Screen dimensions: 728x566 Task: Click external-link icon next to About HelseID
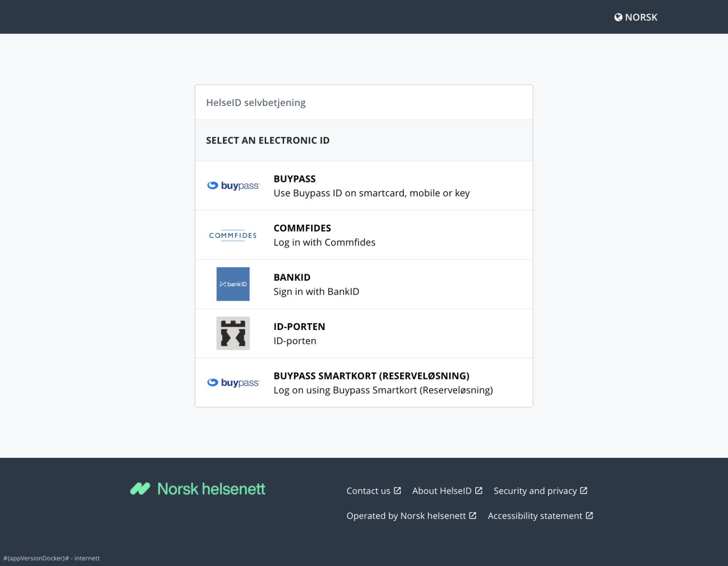[x=479, y=491]
